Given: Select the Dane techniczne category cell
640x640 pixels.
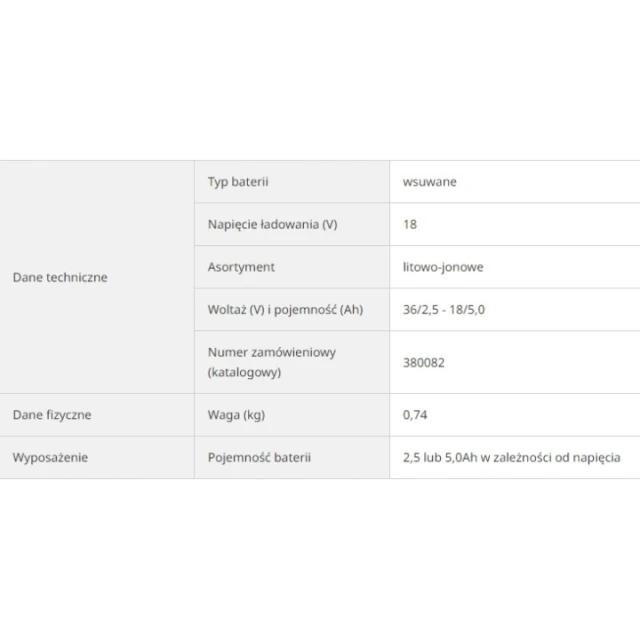Looking at the screenshot, I should [x=97, y=277].
